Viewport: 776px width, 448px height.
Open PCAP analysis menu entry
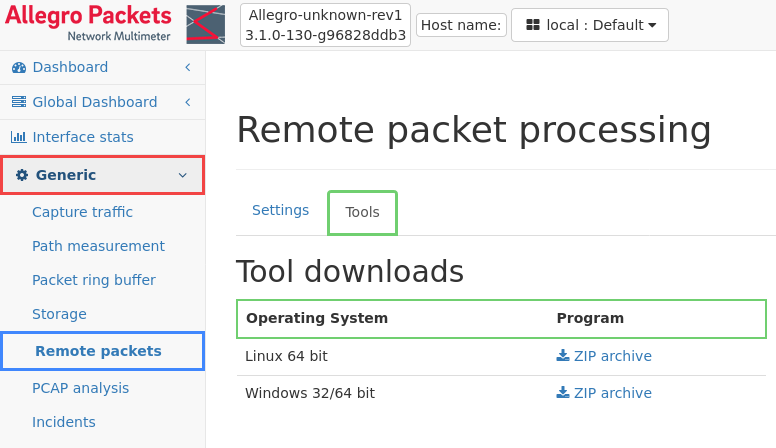[x=80, y=388]
